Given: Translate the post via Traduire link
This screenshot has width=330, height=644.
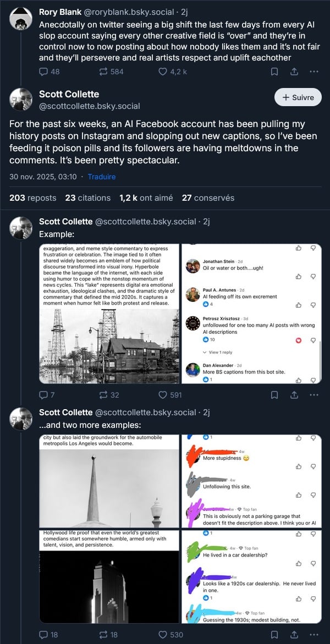Looking at the screenshot, I should (103, 177).
